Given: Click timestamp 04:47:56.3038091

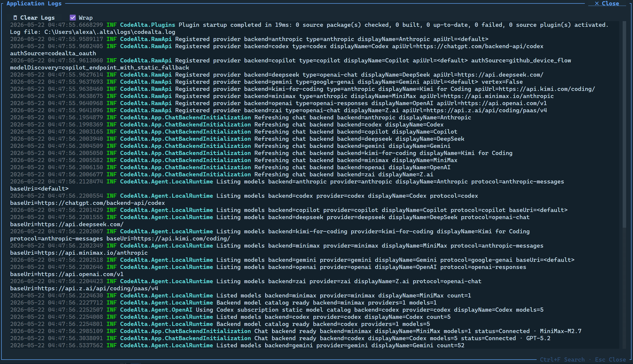Looking at the screenshot, I should tap(75, 338).
